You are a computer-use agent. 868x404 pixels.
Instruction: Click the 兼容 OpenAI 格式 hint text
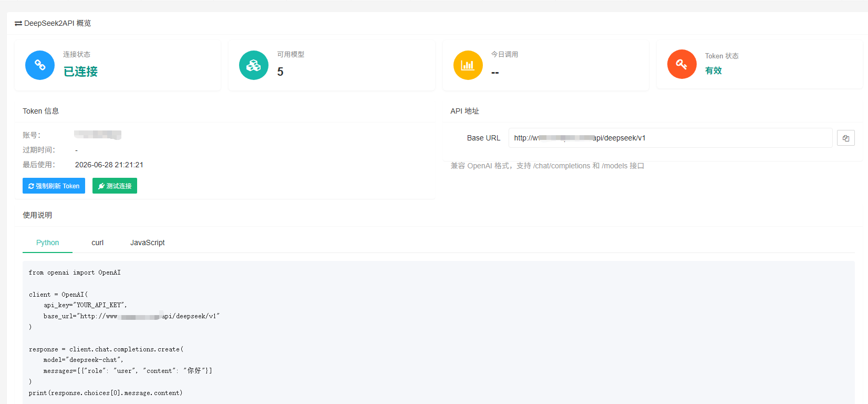(547, 166)
